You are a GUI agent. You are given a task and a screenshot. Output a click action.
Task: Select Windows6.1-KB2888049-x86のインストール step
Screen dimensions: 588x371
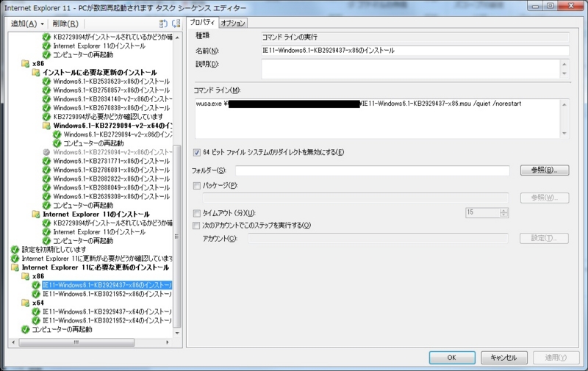click(112, 188)
